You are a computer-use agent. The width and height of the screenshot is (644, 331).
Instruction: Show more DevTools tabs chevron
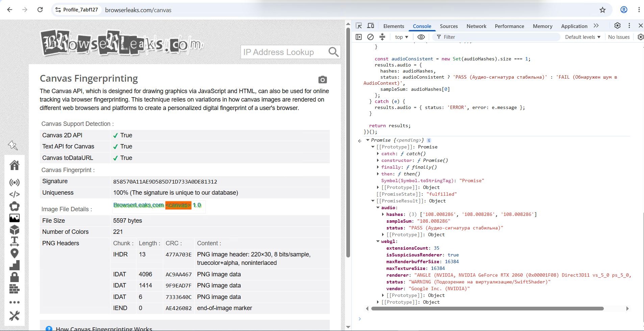point(596,26)
